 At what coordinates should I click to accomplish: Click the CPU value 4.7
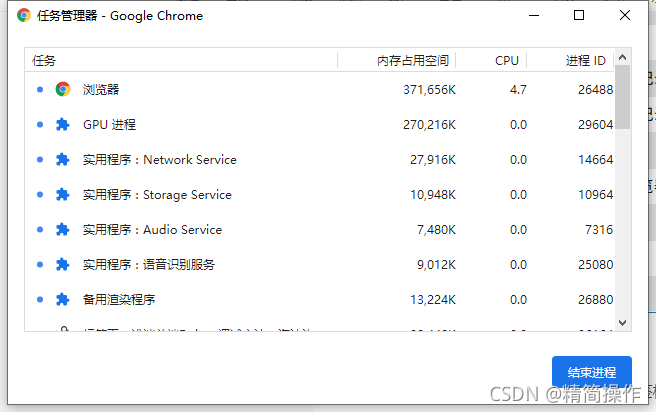coord(518,90)
